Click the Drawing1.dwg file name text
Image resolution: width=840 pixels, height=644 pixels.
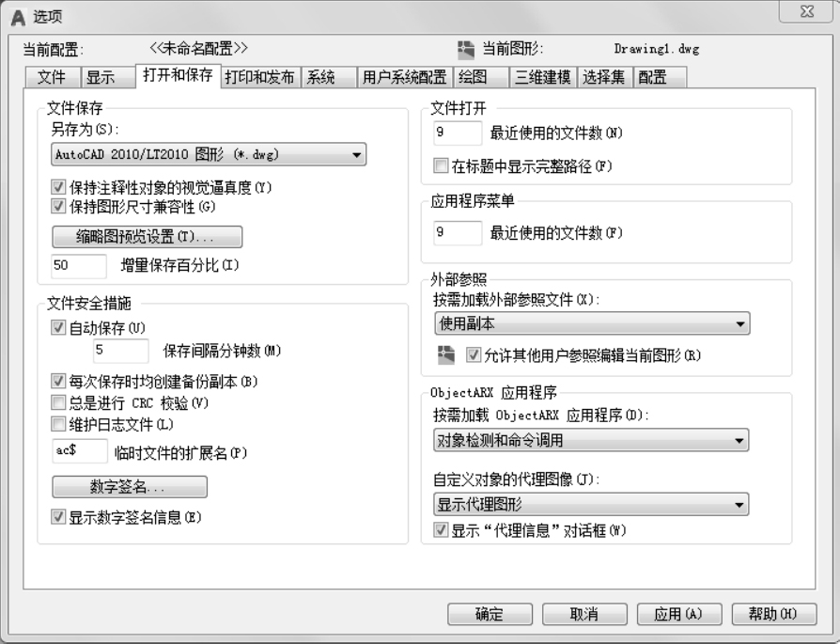point(657,49)
